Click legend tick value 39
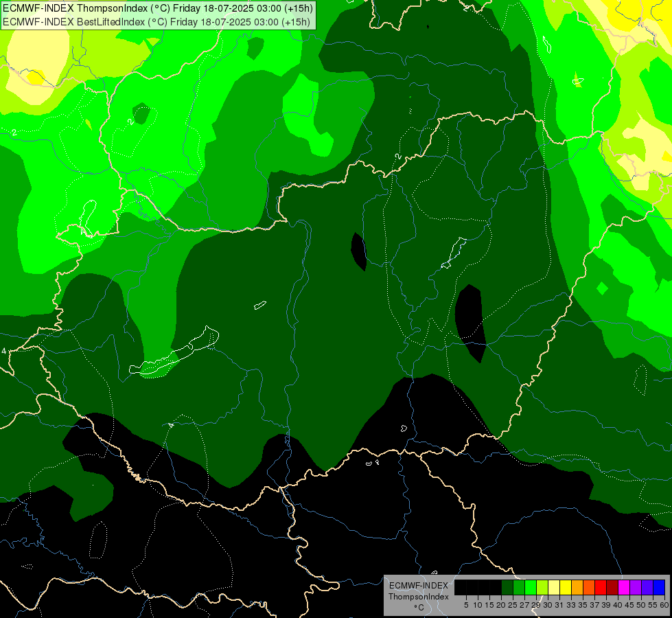Image resolution: width=672 pixels, height=618 pixels. 606,605
